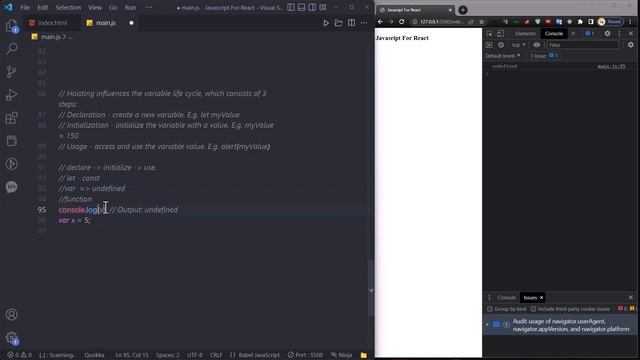The height and width of the screenshot is (360, 640).
Task: Click the Chrome address bar
Action: (442, 22)
